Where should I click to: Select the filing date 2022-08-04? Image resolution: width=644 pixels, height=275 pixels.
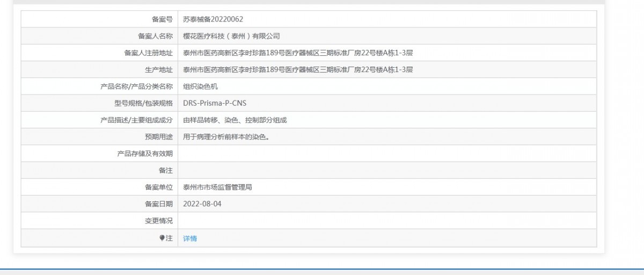[x=202, y=204]
